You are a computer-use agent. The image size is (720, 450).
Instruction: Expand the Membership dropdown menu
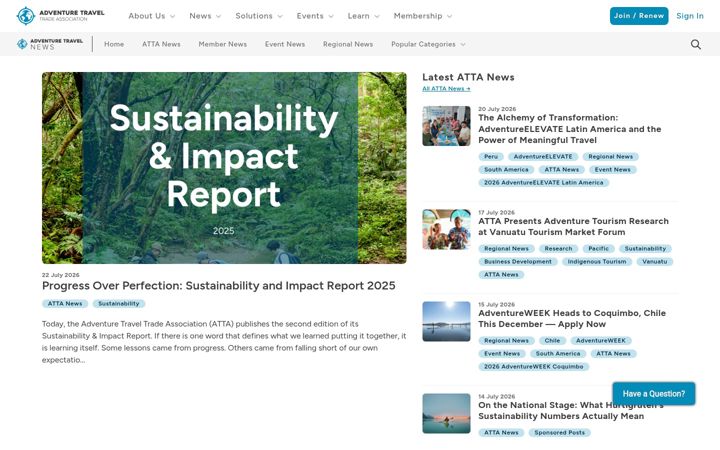click(x=423, y=16)
